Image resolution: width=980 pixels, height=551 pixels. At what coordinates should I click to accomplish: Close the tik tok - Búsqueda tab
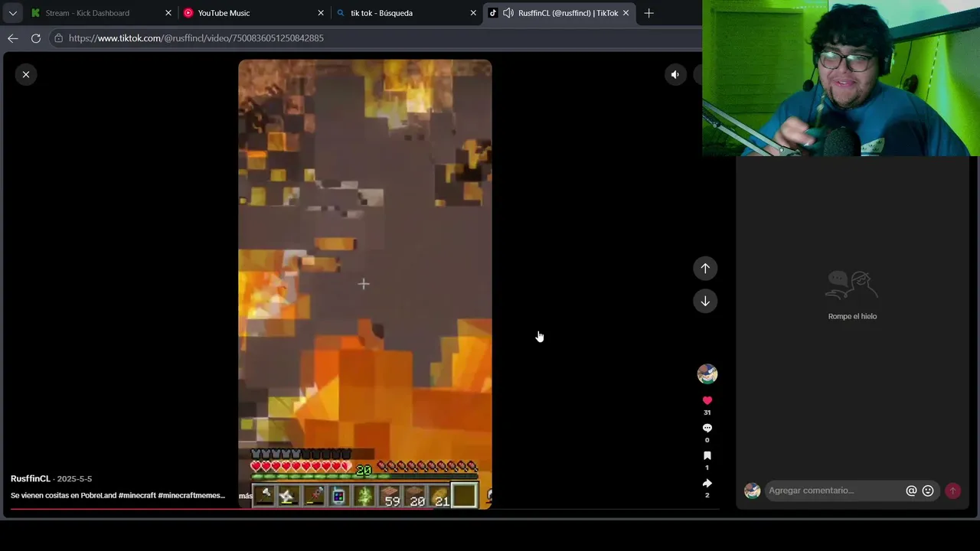(x=473, y=13)
